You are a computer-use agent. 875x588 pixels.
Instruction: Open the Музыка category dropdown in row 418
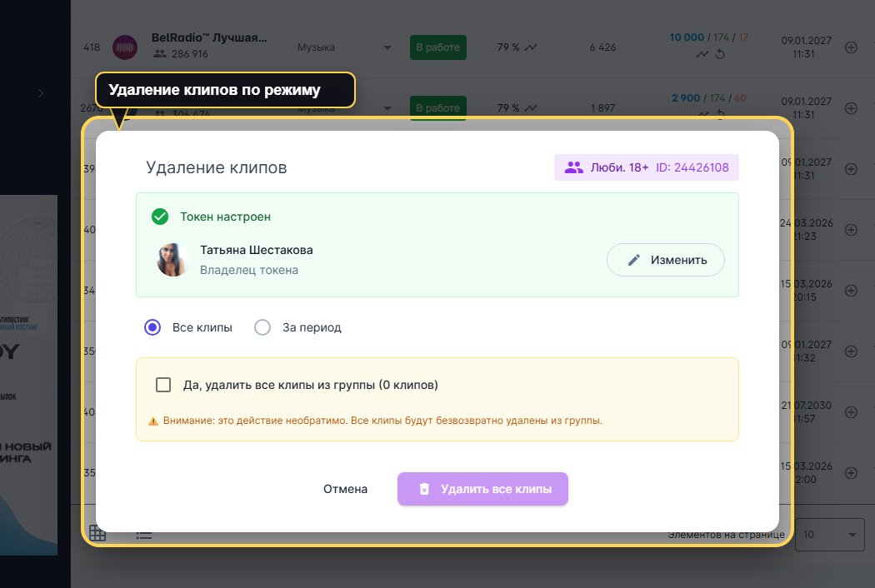click(387, 47)
